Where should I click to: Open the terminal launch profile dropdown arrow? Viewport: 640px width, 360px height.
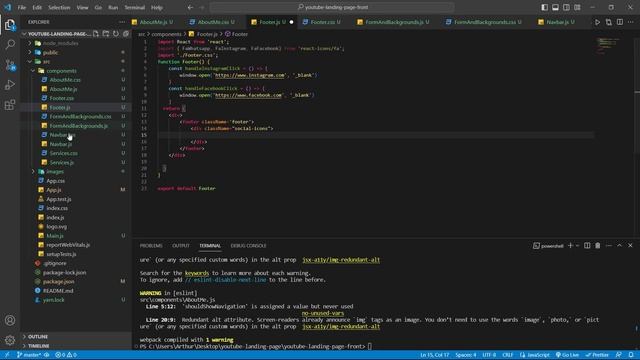578,246
